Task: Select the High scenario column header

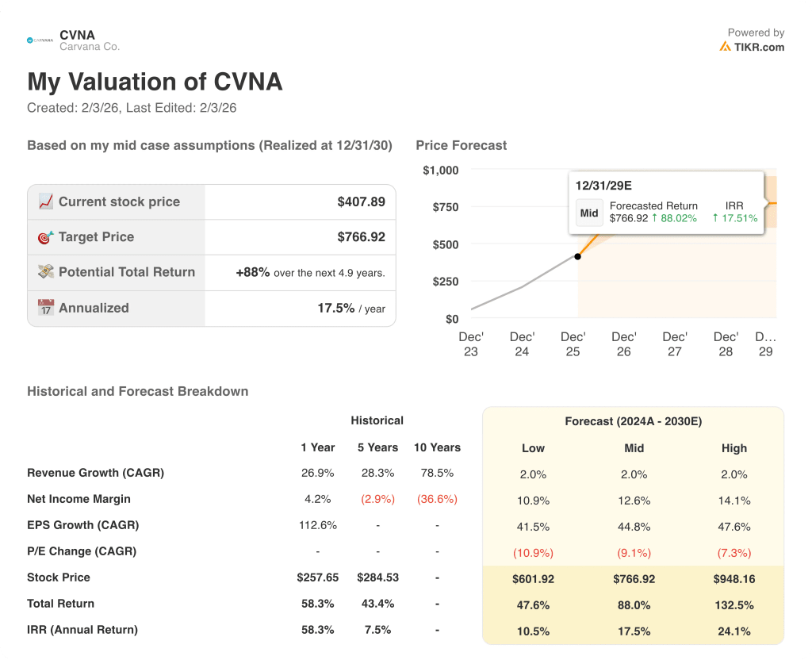Action: click(733, 448)
